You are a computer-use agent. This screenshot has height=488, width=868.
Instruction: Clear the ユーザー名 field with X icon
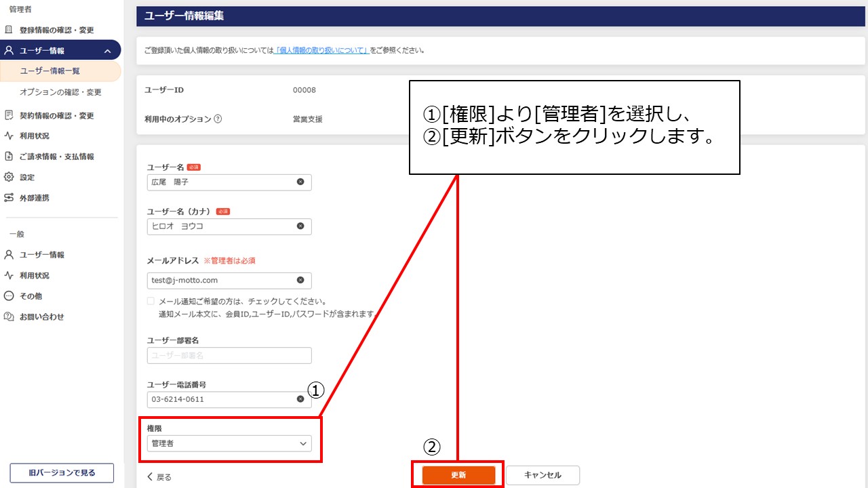pos(300,182)
